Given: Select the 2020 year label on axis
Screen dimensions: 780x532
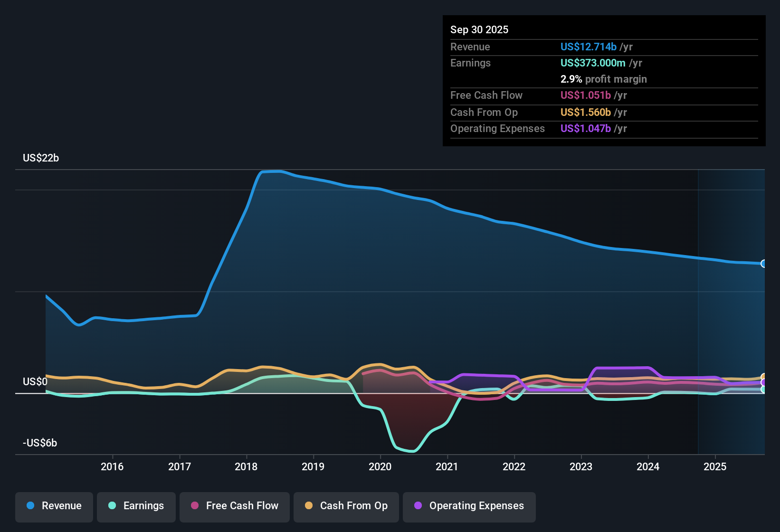Looking at the screenshot, I should point(380,467).
